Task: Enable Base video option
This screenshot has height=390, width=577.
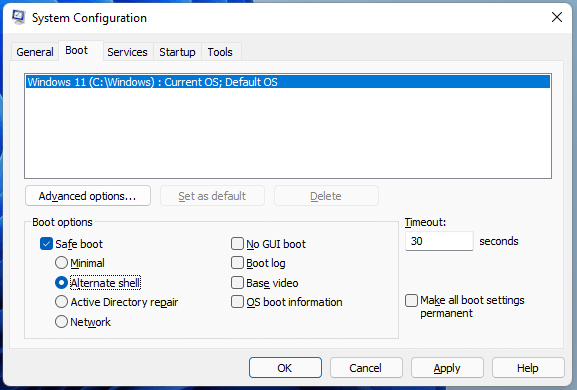Action: point(237,283)
